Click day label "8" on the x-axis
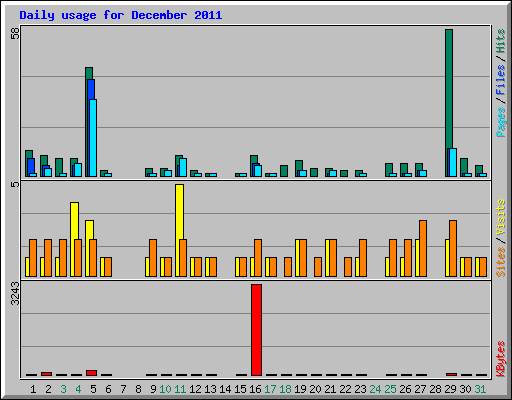This screenshot has width=512, height=400. (x=138, y=389)
